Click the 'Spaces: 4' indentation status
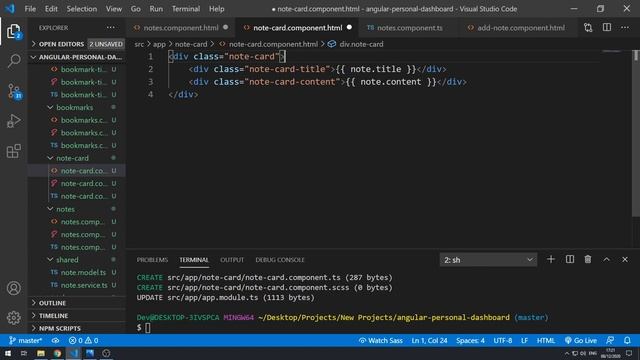This screenshot has width=640, height=360. (x=470, y=340)
